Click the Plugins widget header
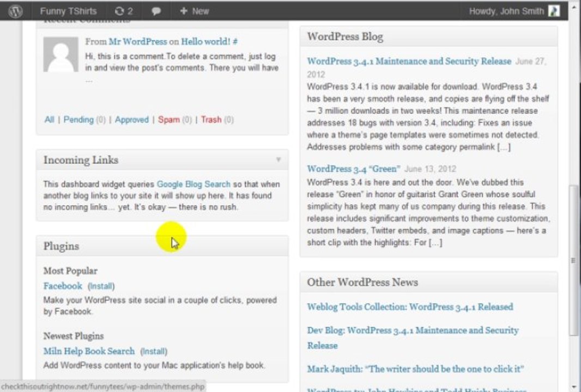The width and height of the screenshot is (581, 392). pyautogui.click(x=162, y=246)
